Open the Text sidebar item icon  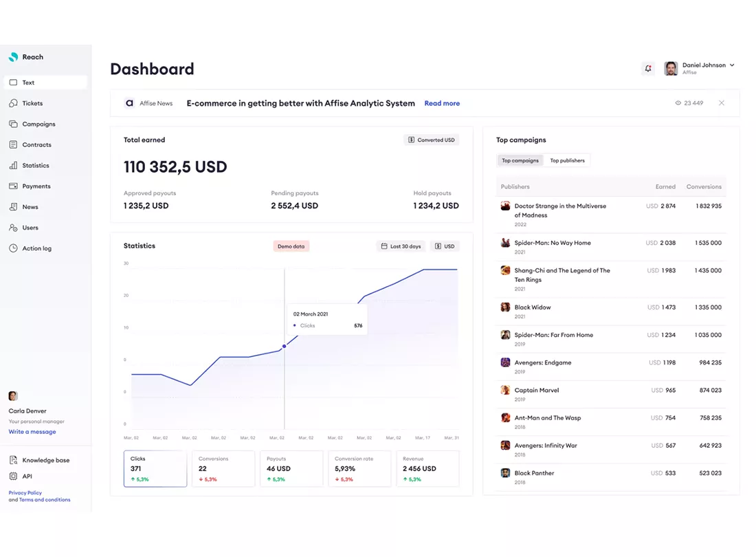pos(14,83)
